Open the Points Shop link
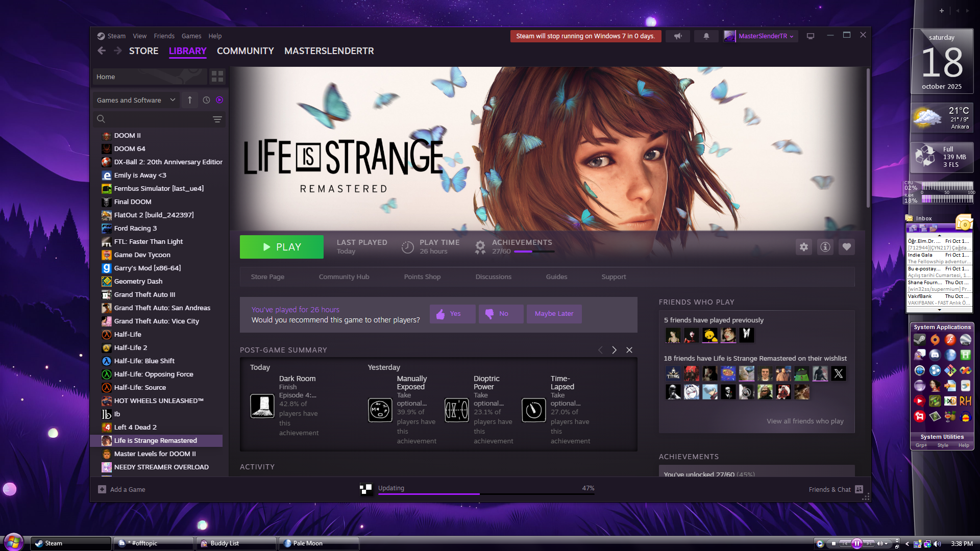Screen dimensions: 980x551 (422, 277)
